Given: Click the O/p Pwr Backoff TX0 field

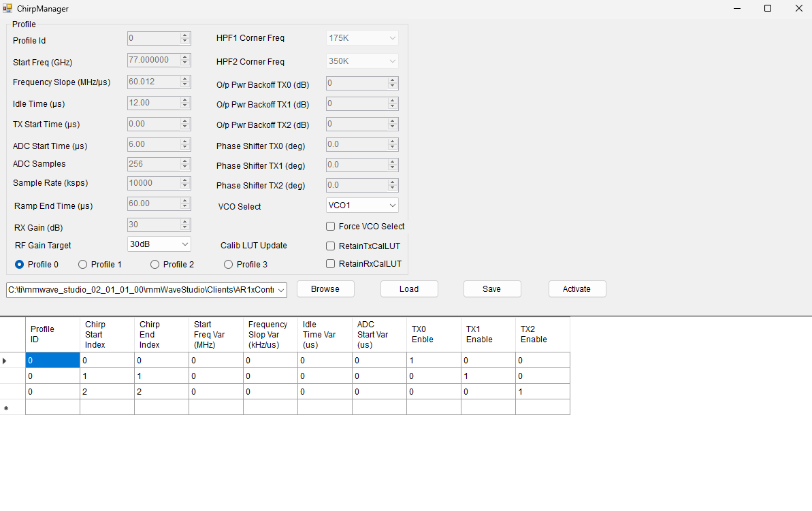Looking at the screenshot, I should point(362,84).
